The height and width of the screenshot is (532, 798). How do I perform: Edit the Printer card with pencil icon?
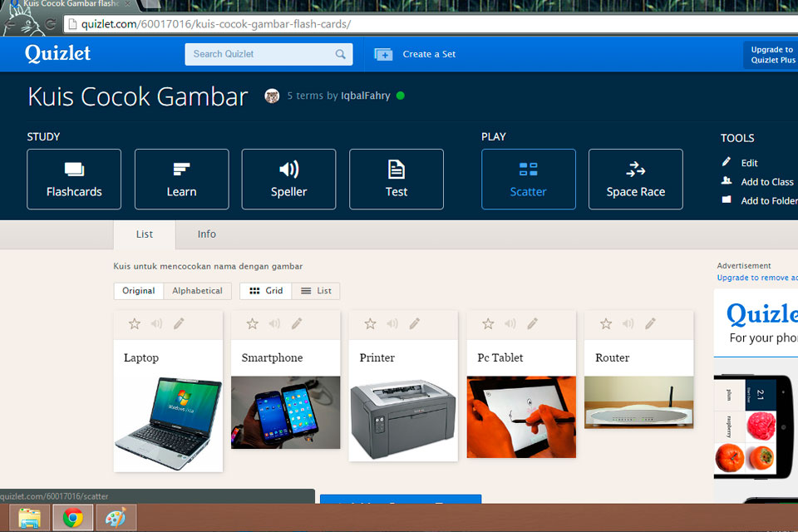(415, 324)
